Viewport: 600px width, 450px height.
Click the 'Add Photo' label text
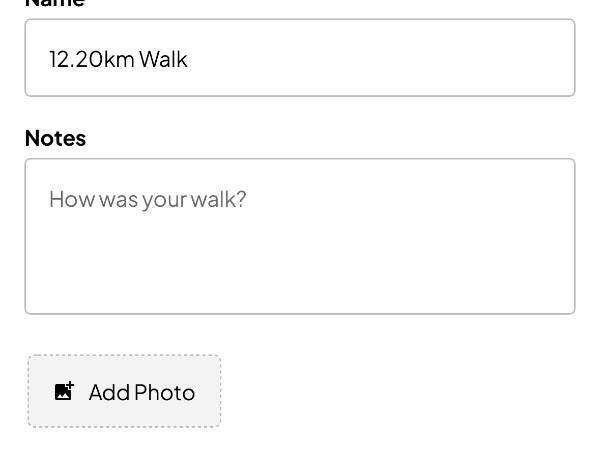(141, 392)
